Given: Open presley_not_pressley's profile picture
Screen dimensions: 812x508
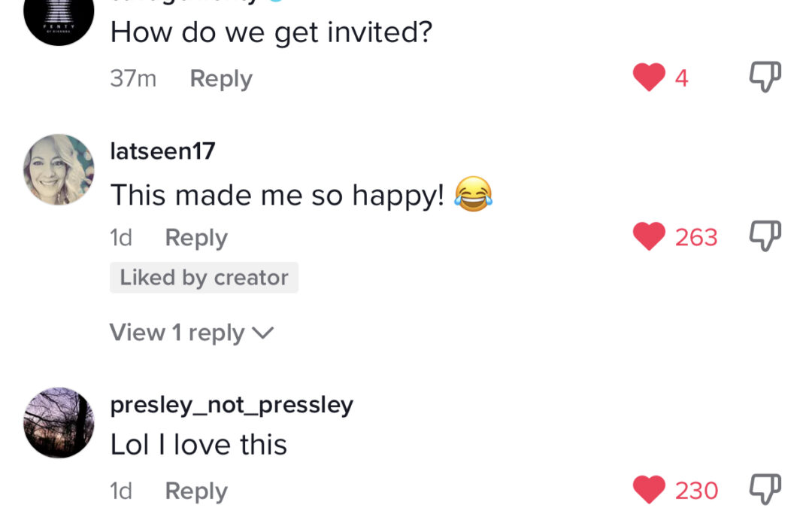Looking at the screenshot, I should pos(59,422).
